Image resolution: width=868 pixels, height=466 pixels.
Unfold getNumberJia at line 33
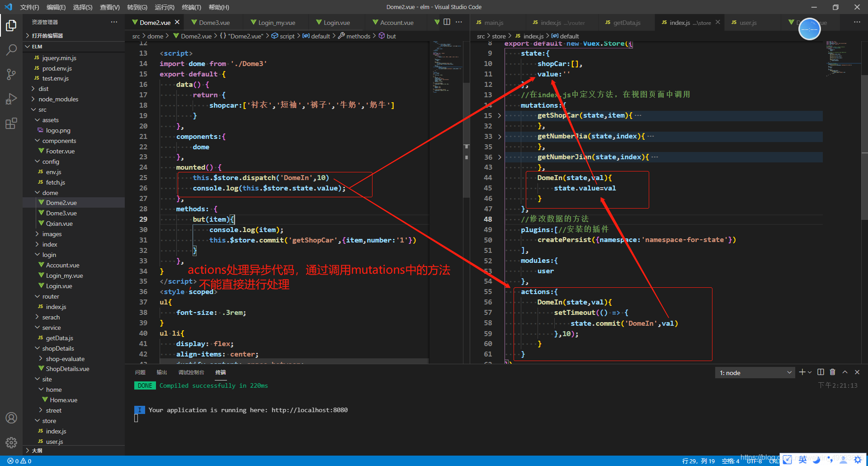tap(500, 137)
